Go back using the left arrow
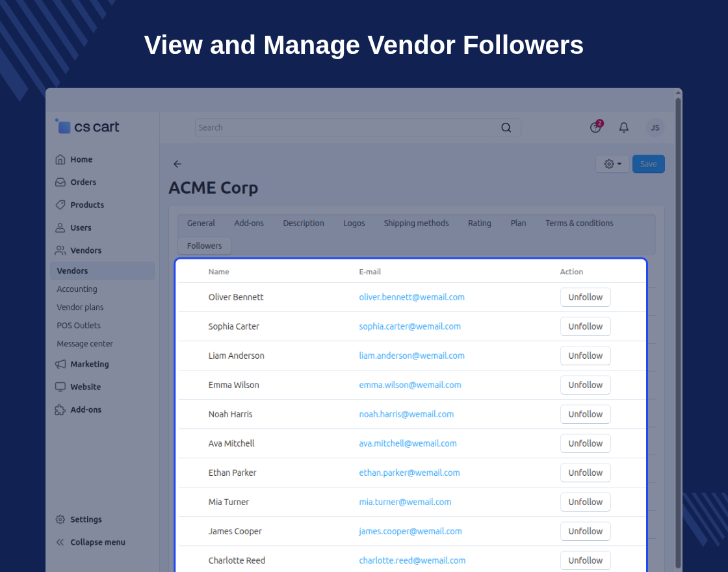Image resolution: width=728 pixels, height=572 pixels. pyautogui.click(x=177, y=164)
